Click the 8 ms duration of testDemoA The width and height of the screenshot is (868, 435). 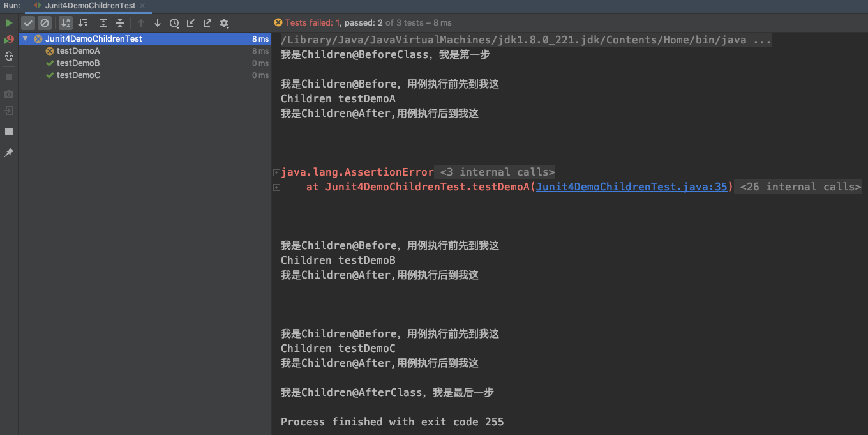[260, 51]
